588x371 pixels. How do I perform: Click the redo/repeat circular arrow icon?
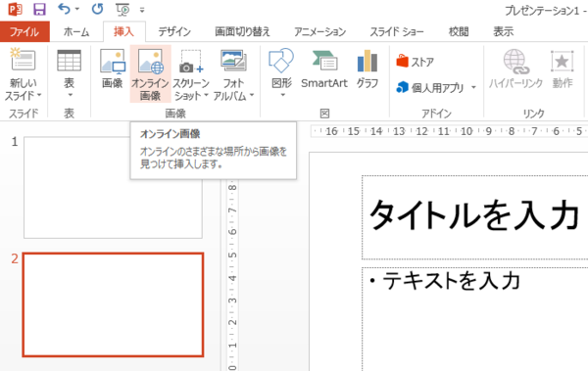[x=97, y=9]
